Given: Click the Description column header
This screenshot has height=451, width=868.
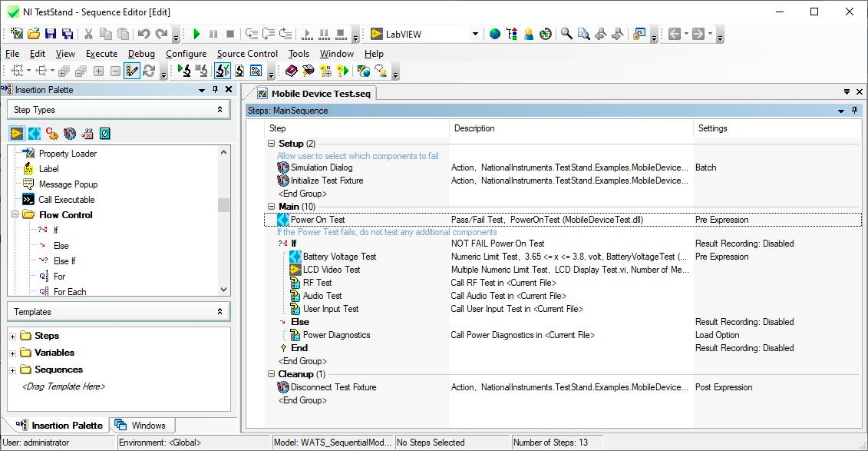Looking at the screenshot, I should point(571,128).
